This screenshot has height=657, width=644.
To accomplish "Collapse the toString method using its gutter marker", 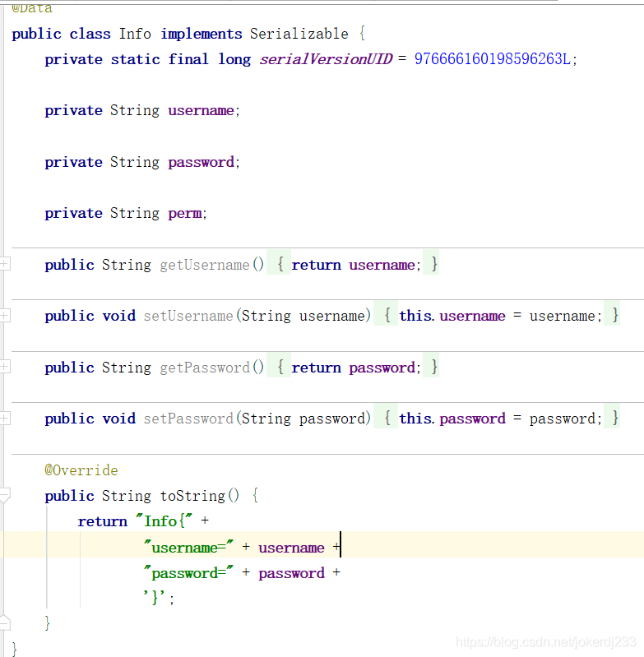I will 5,495.
